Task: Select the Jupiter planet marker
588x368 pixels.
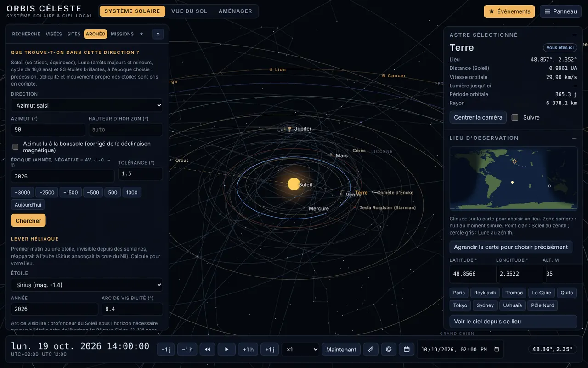Action: click(289, 129)
